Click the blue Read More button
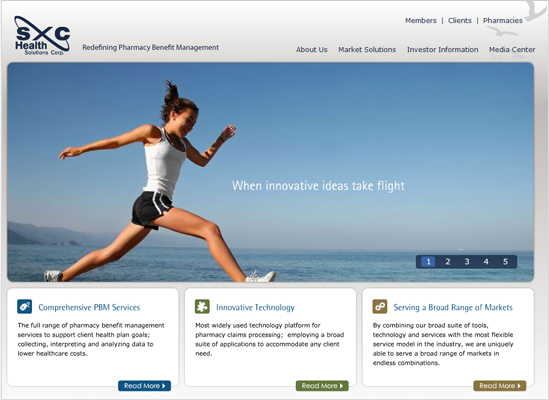The width and height of the screenshot is (549, 400). click(x=145, y=386)
